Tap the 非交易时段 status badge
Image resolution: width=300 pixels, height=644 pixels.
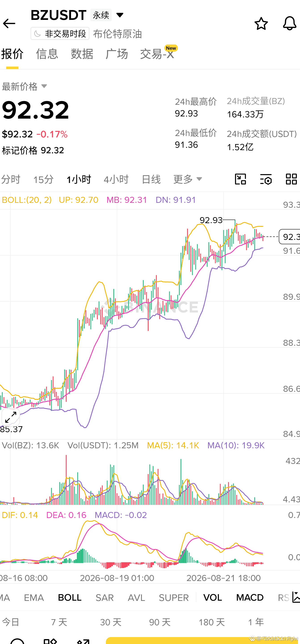pos(60,34)
